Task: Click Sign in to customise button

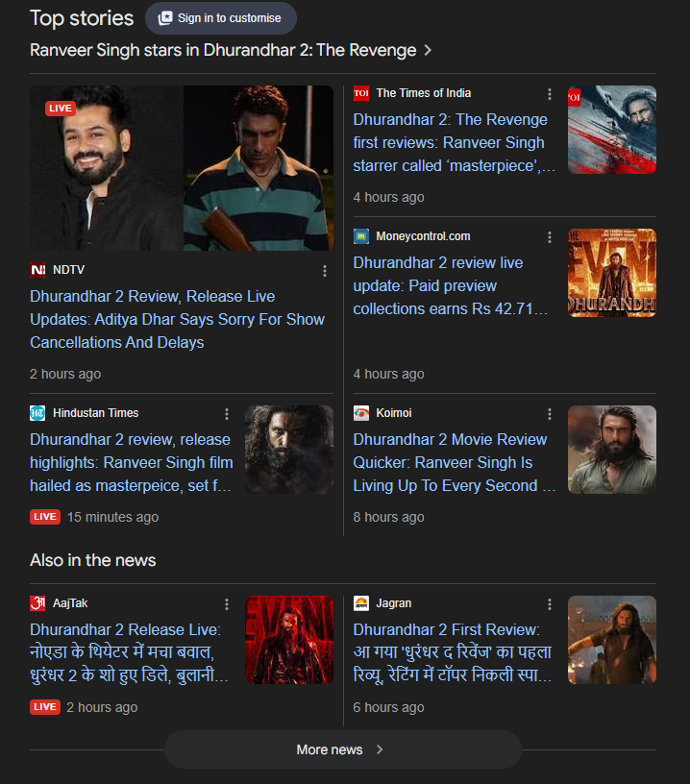Action: click(x=220, y=18)
